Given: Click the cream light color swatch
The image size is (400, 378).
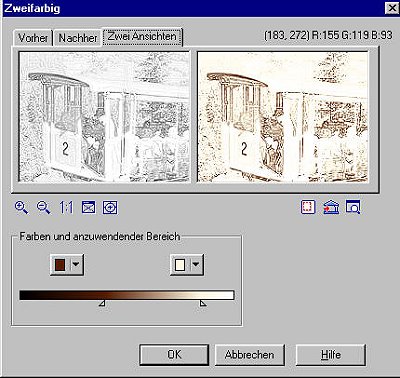Looking at the screenshot, I should (180, 265).
